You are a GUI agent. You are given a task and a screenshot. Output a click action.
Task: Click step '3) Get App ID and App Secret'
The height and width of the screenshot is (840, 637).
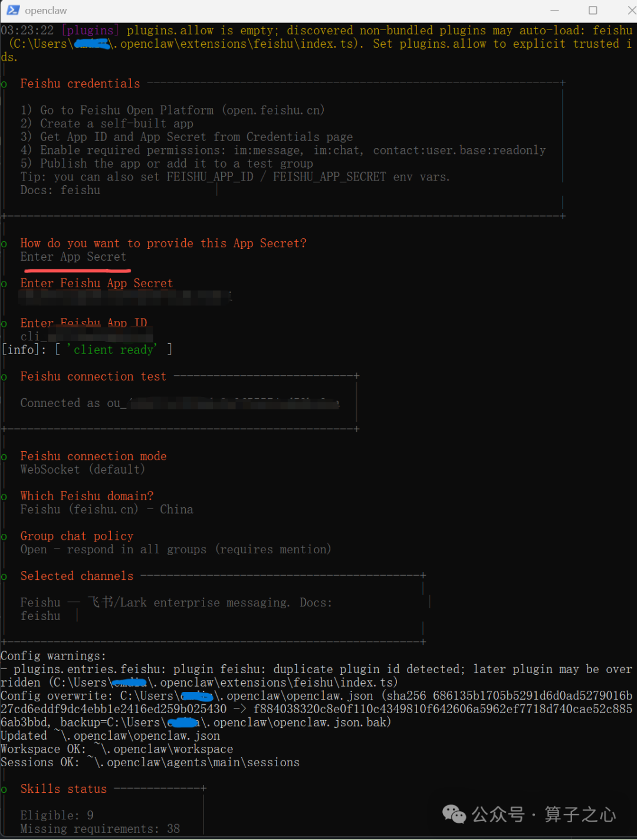tap(186, 137)
